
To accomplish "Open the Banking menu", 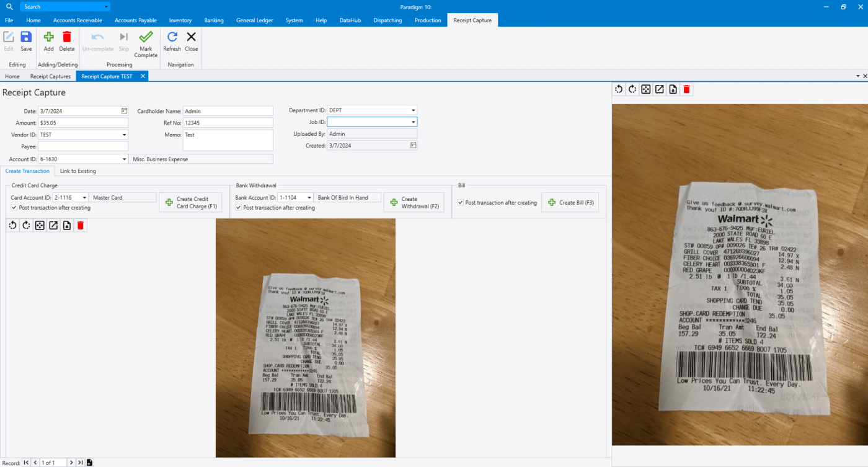I will (x=214, y=20).
